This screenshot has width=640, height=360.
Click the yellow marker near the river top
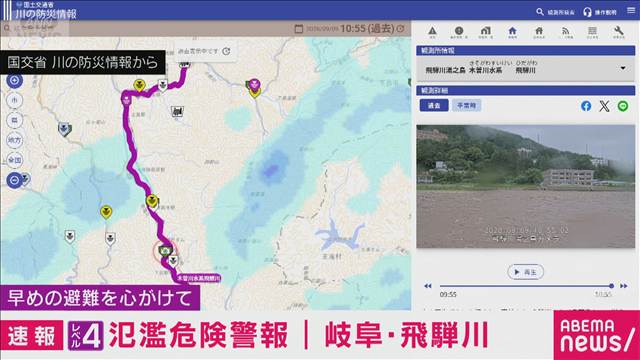(x=139, y=85)
